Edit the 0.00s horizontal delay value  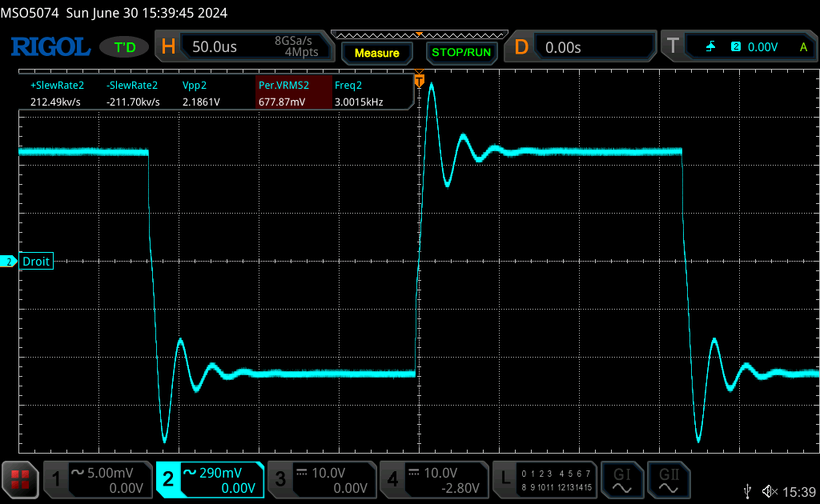click(x=563, y=47)
